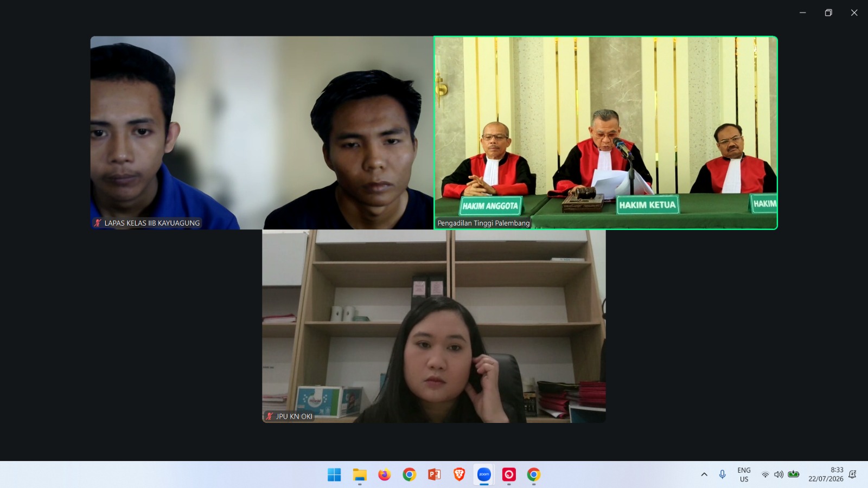The width and height of the screenshot is (868, 488).
Task: Check the battery status icon
Action: pyautogui.click(x=794, y=474)
